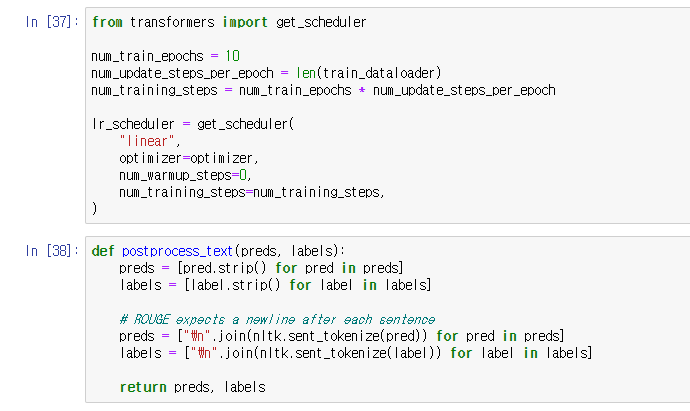Viewport: 690px width, 411px height.
Task: Click the "linear" string argument
Action: pyautogui.click(x=147, y=141)
